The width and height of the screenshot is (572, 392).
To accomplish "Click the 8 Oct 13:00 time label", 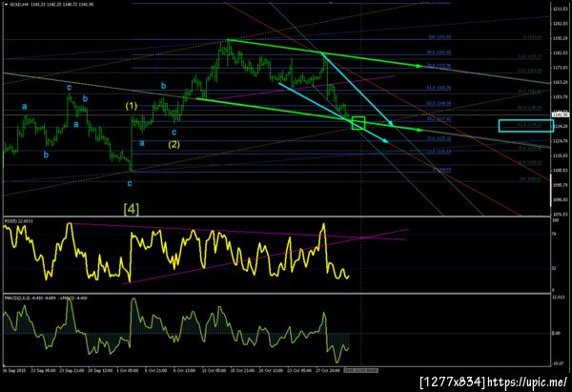I will (184, 370).
